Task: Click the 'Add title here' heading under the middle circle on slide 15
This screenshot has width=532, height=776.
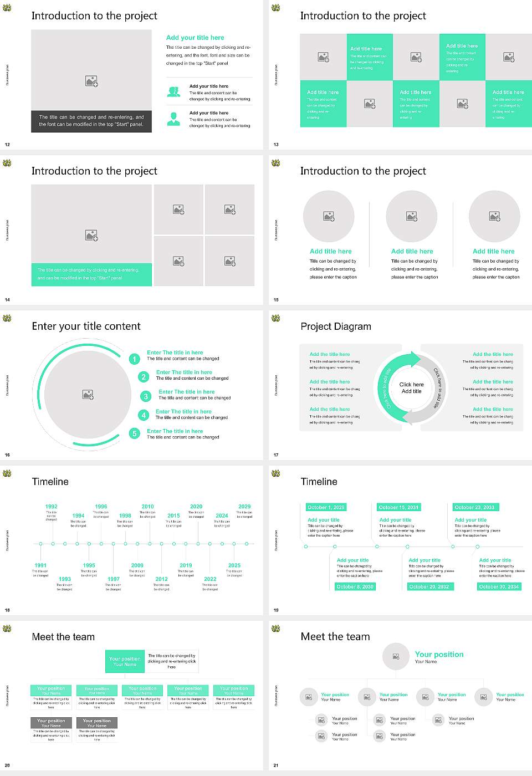Action: tap(411, 251)
